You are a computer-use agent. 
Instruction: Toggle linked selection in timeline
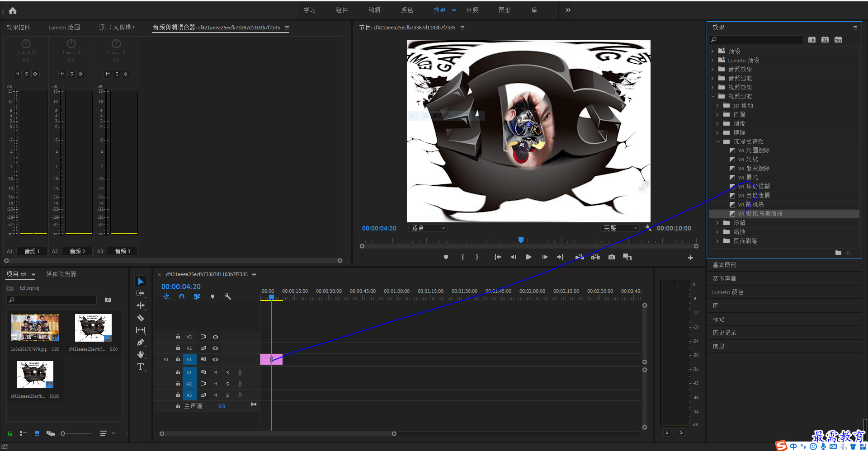pyautogui.click(x=197, y=296)
